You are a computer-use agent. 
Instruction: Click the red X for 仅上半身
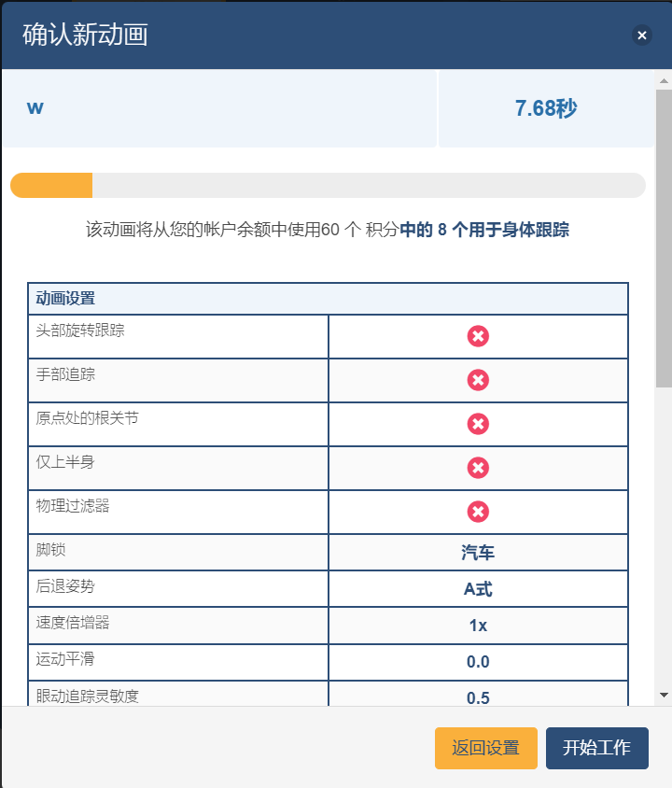click(478, 468)
